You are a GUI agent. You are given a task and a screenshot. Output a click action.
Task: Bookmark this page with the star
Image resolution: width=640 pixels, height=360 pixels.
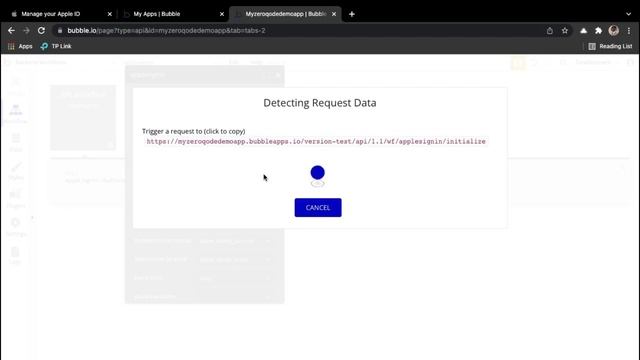(564, 31)
